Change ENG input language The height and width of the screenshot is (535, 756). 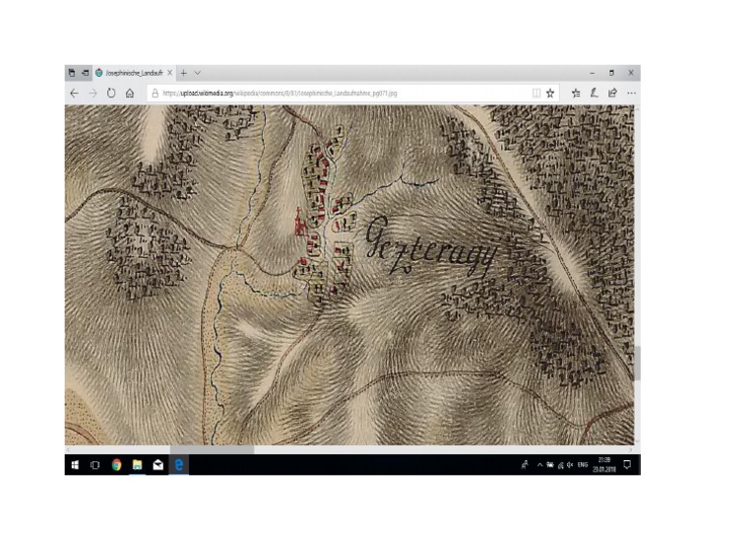coord(583,465)
